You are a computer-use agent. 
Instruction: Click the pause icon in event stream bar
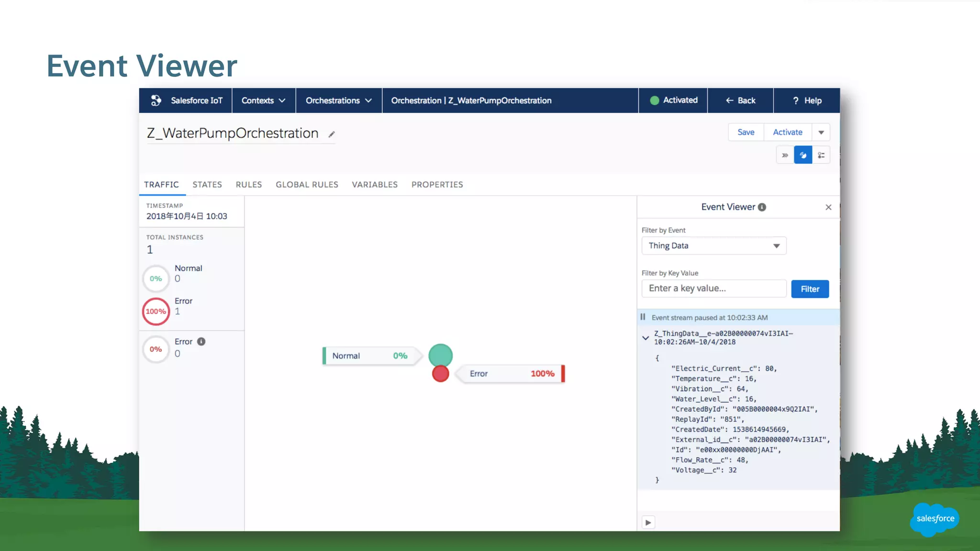coord(643,317)
